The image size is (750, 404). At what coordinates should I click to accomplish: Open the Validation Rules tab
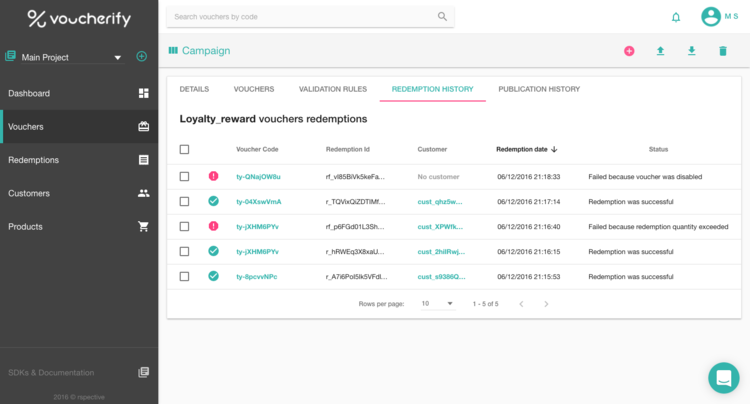(333, 89)
